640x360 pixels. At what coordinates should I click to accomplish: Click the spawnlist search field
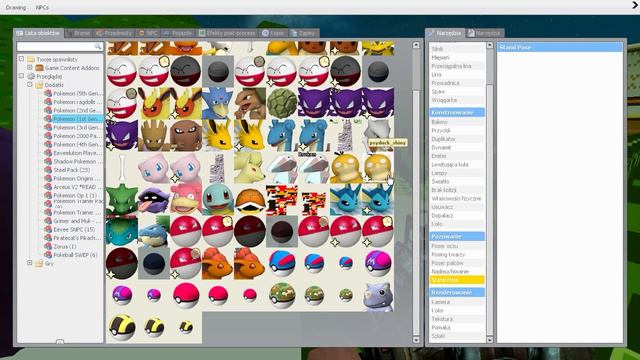tap(60, 46)
